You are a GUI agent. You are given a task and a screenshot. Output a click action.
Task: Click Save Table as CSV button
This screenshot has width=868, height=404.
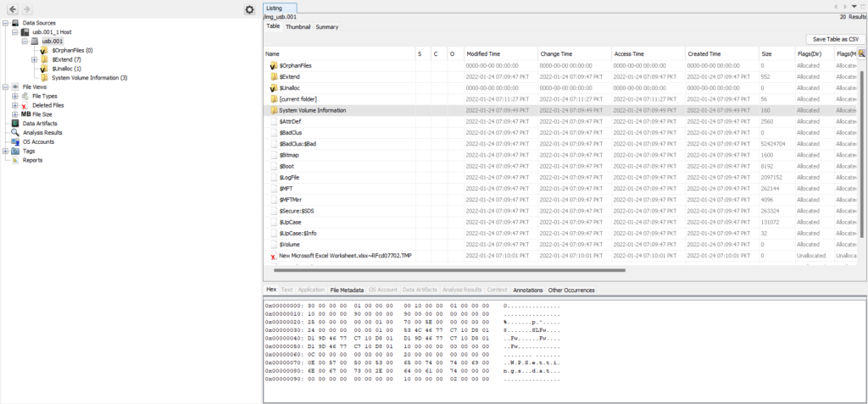point(836,39)
